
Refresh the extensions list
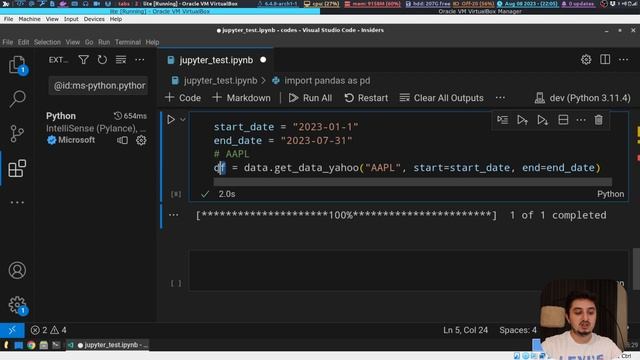pyautogui.click(x=102, y=60)
